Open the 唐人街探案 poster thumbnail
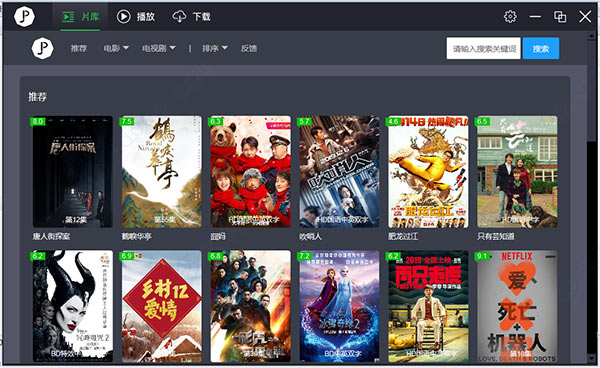600x368 pixels. [73, 172]
